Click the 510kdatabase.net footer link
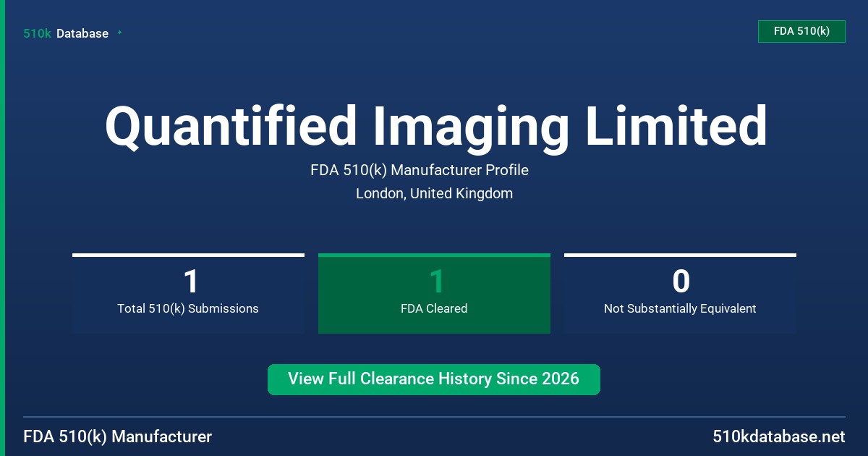 779,436
